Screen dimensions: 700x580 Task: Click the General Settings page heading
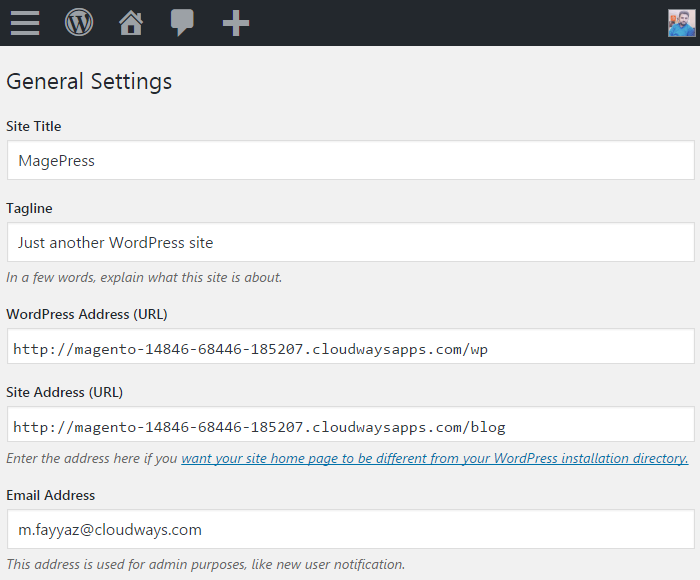pyautogui.click(x=89, y=81)
